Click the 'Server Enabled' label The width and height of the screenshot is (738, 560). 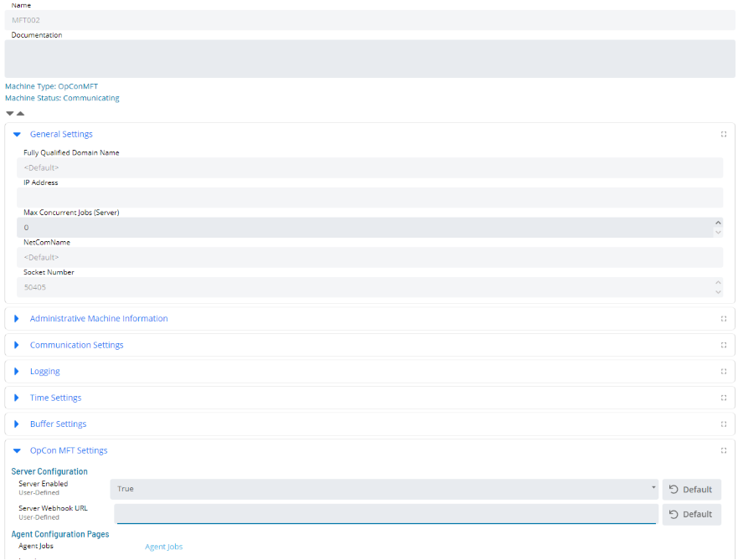point(44,484)
